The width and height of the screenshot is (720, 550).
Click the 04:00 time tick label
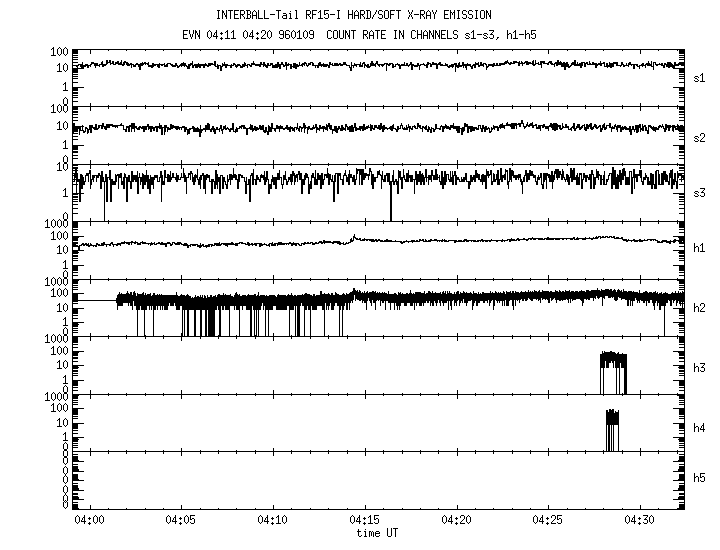click(x=90, y=520)
